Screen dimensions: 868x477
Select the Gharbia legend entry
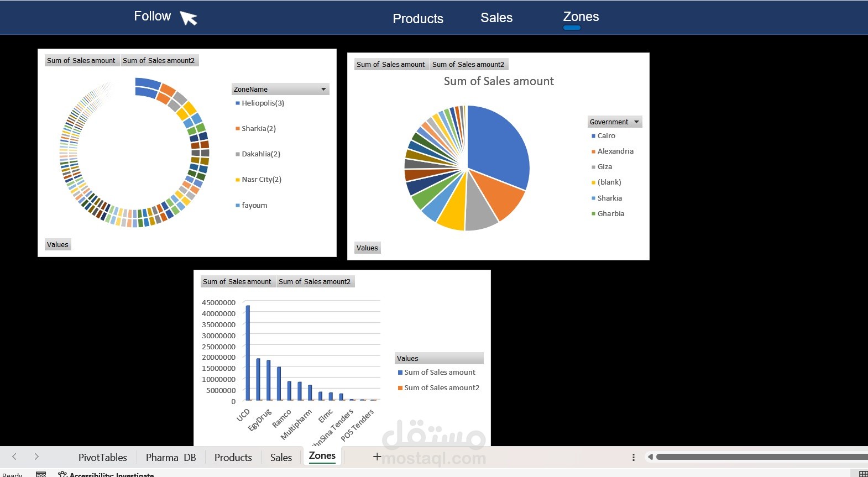point(608,213)
